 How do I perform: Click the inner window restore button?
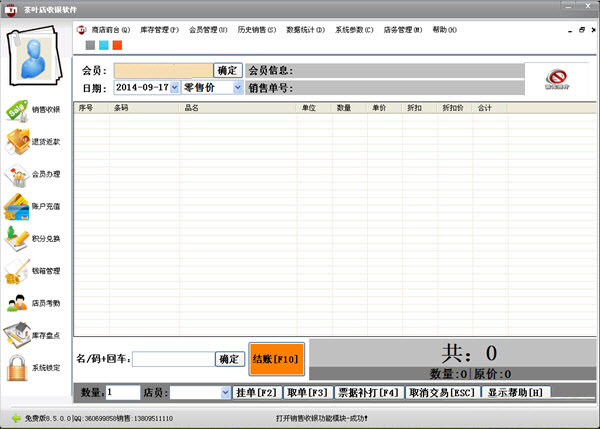tap(582, 30)
